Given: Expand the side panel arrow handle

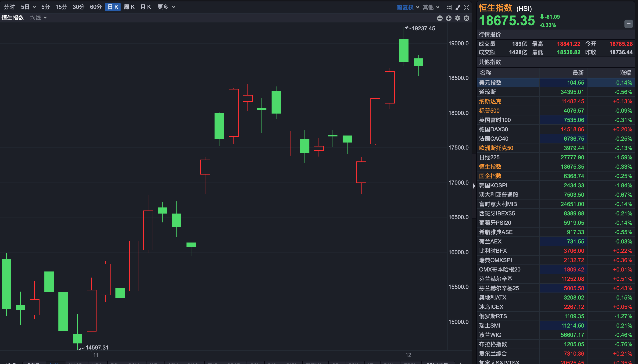Looking at the screenshot, I should tap(474, 186).
